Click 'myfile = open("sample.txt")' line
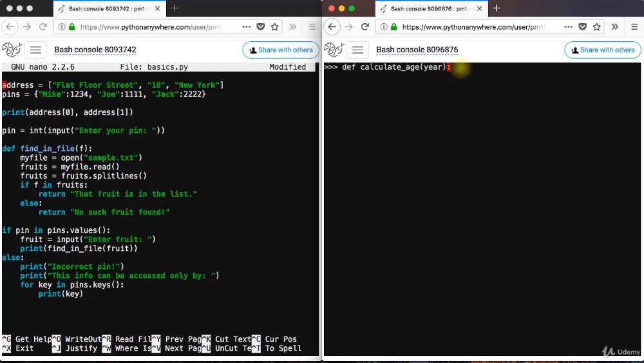This screenshot has height=363, width=644. (81, 157)
